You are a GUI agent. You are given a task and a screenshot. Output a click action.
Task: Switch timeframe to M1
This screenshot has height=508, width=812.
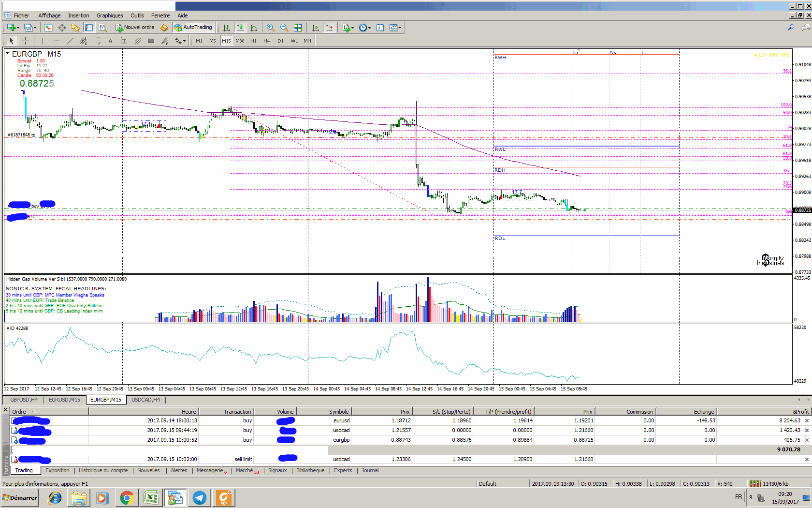199,41
